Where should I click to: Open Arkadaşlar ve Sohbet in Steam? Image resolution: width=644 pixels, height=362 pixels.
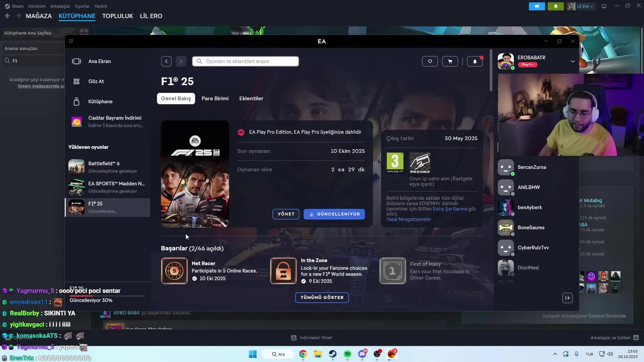click(x=614, y=338)
